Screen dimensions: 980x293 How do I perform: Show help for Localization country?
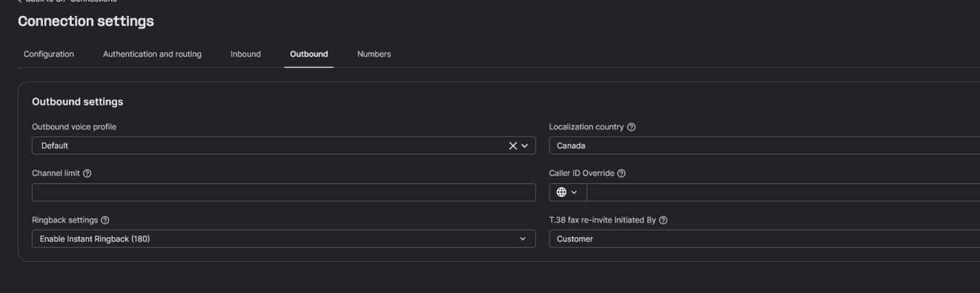pos(631,127)
